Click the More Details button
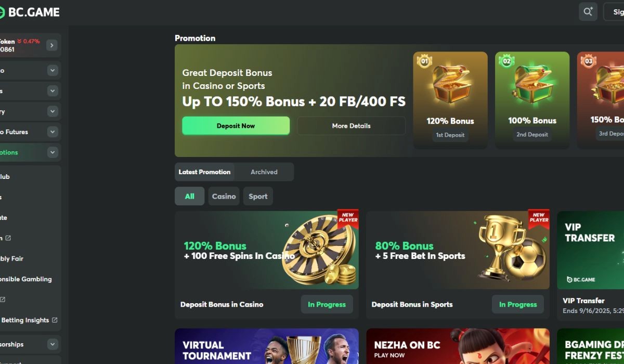624x364 pixels. [x=352, y=126]
